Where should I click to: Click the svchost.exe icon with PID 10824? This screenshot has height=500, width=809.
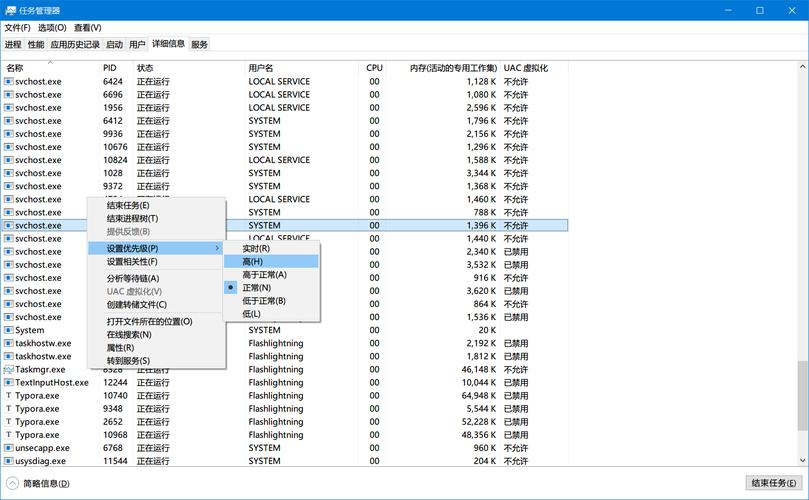[x=9, y=160]
